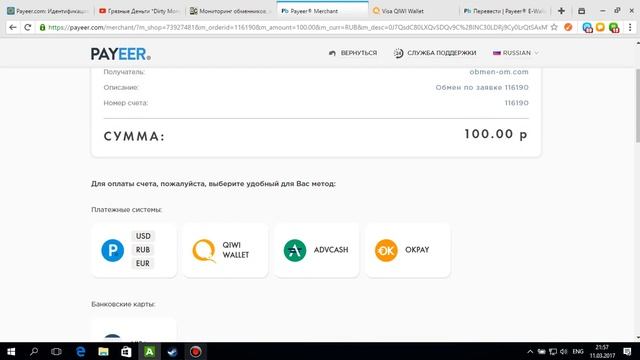Select RUB currency for Payeer payment
Screen dimensions: 640x360
143,250
